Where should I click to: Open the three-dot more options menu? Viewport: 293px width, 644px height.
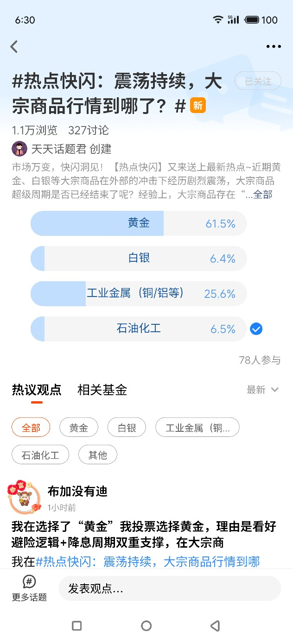coord(274,46)
